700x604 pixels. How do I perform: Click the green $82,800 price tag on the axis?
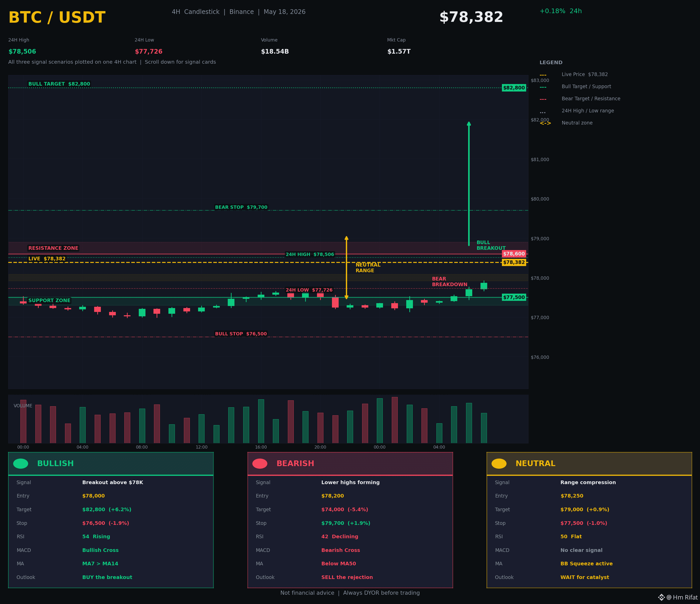tap(514, 88)
